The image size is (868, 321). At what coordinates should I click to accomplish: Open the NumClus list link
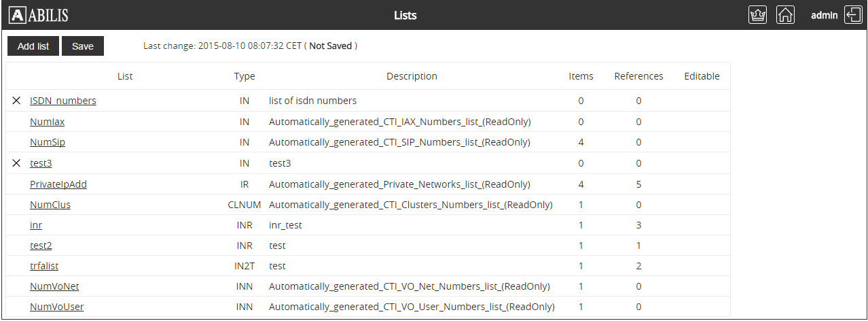50,205
